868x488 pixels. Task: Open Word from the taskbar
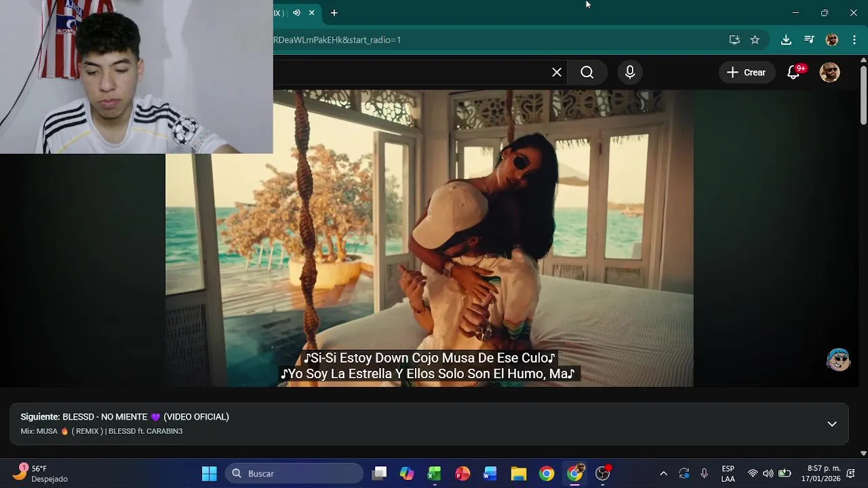click(x=490, y=474)
